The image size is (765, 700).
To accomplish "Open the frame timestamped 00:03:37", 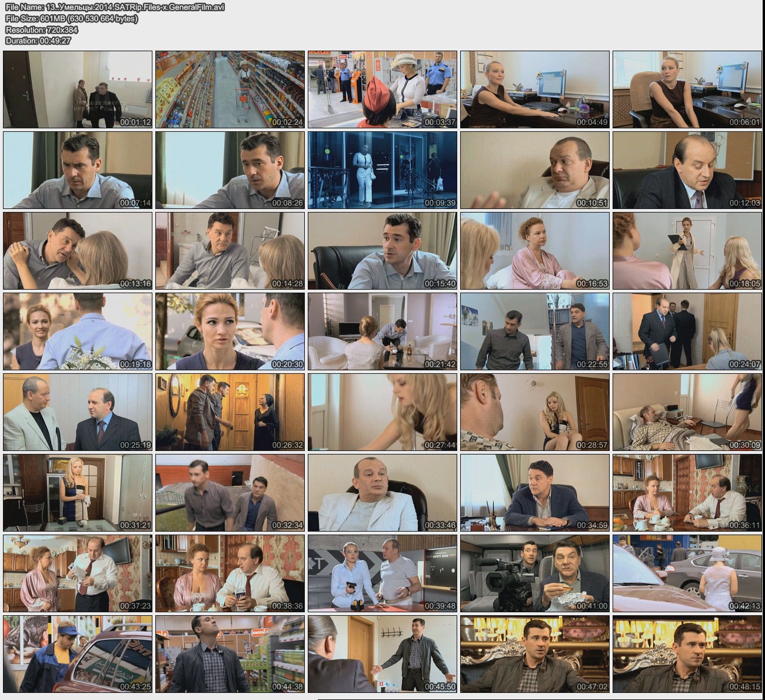I will (382, 89).
